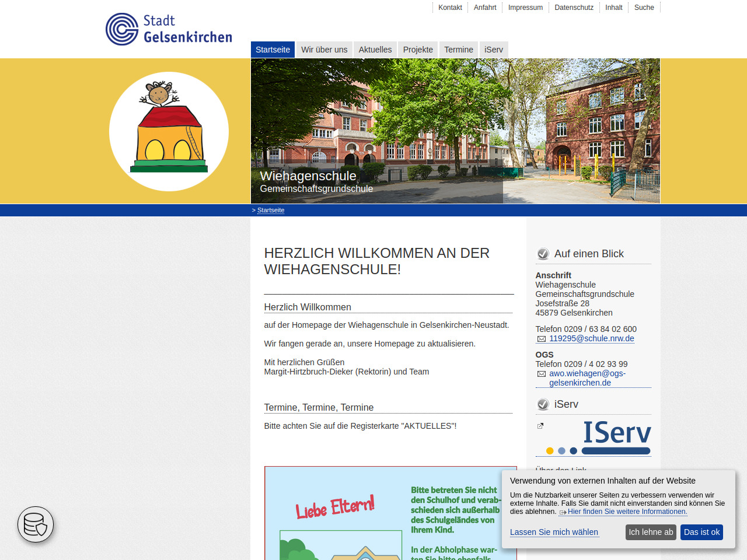
Task: Switch to the Aktuelles tab
Action: [375, 50]
